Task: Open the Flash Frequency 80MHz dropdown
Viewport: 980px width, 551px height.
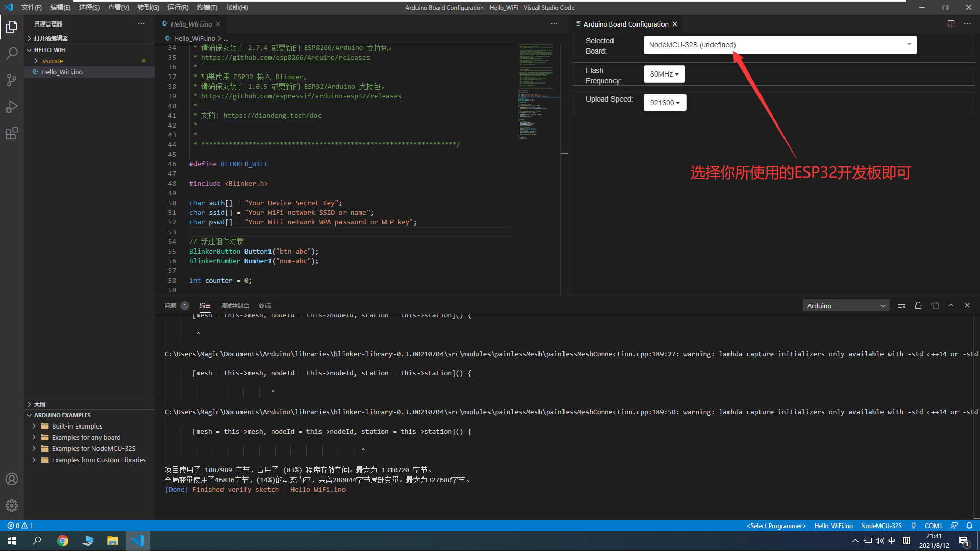Action: (x=664, y=74)
